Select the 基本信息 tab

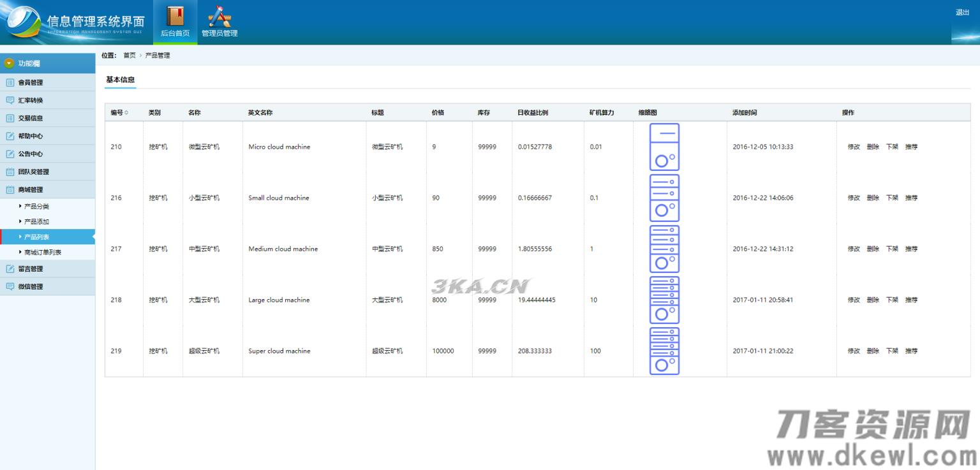click(x=120, y=80)
